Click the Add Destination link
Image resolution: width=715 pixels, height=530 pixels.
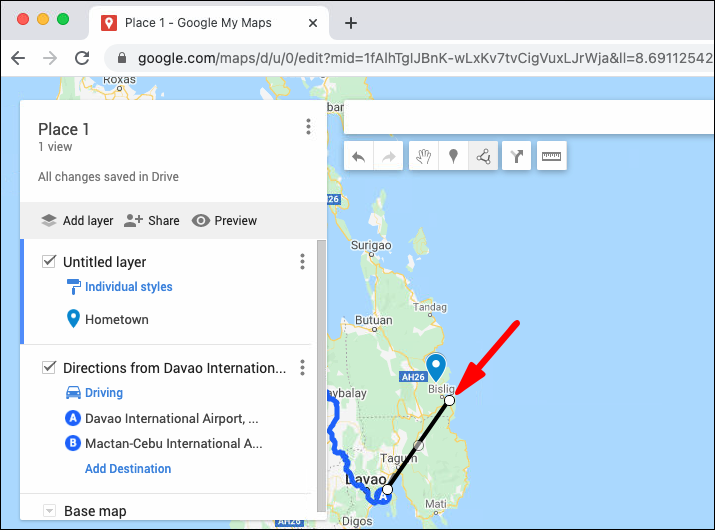pos(128,468)
